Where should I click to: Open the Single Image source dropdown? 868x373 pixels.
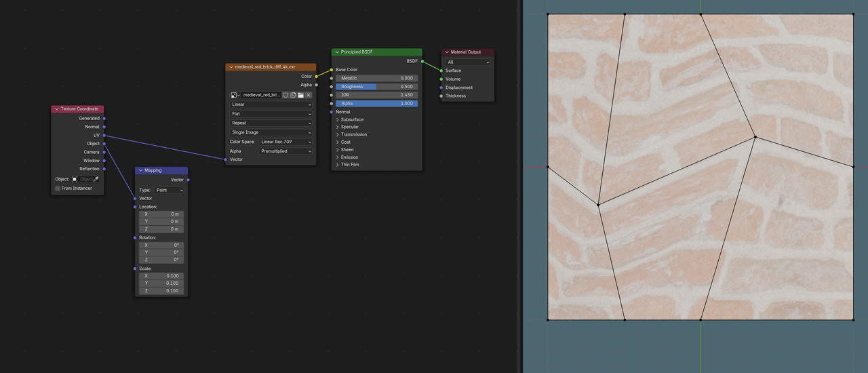coord(271,132)
